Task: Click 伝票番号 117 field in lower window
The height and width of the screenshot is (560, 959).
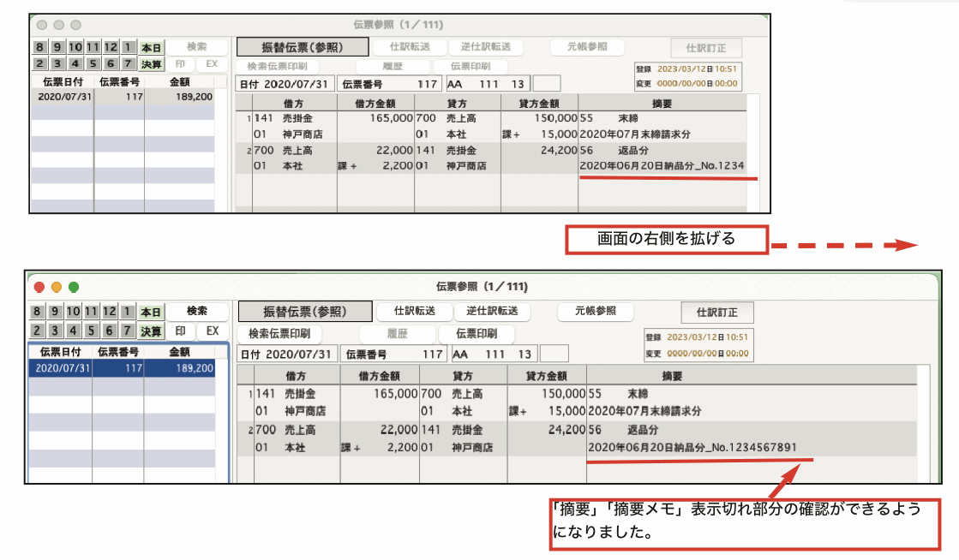Action: [x=393, y=354]
